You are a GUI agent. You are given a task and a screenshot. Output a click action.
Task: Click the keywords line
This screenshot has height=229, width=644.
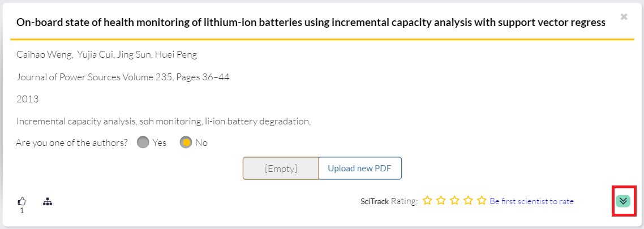[x=164, y=121]
